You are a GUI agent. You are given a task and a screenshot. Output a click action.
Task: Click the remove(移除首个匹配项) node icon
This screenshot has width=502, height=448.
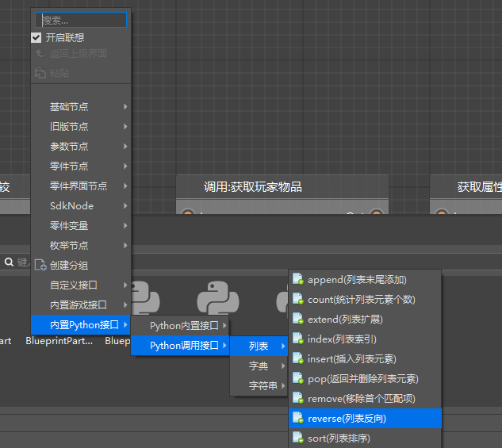tap(297, 398)
